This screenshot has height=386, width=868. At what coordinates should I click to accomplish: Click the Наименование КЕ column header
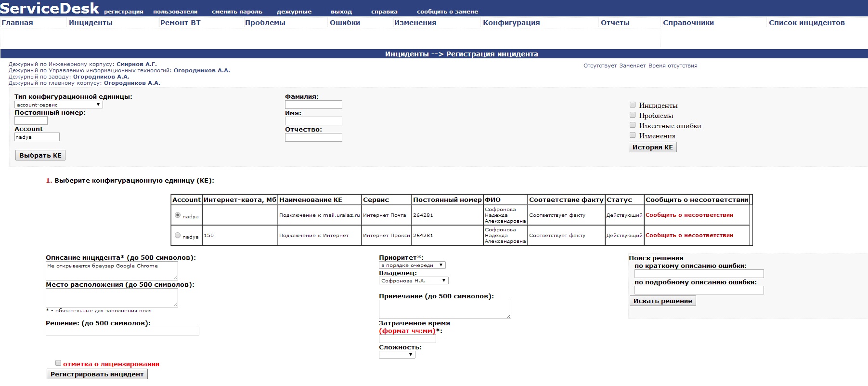[320, 200]
